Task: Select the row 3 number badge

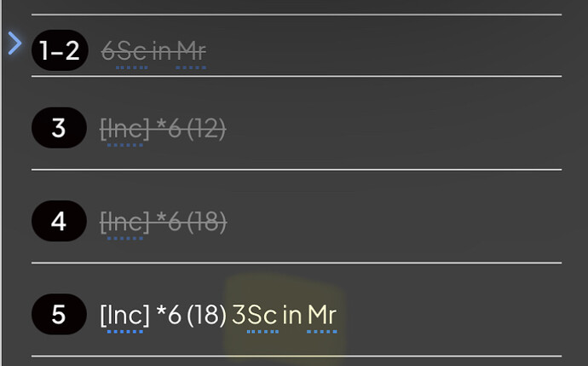Action: point(60,128)
